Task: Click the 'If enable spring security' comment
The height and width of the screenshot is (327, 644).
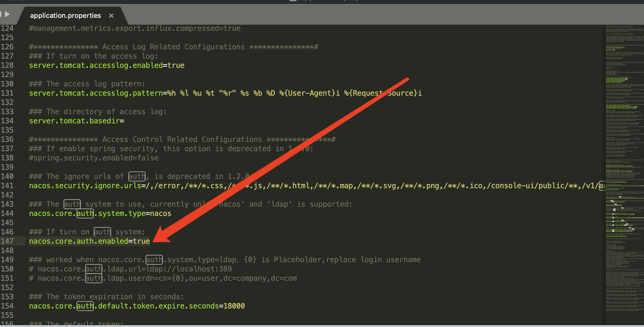Action: pyautogui.click(x=171, y=149)
